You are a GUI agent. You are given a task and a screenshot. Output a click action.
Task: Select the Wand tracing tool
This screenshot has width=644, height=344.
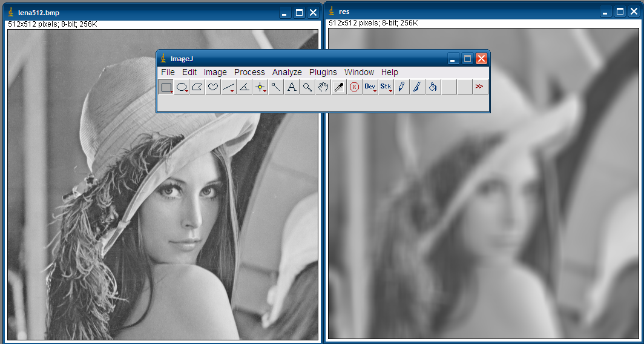[276, 87]
